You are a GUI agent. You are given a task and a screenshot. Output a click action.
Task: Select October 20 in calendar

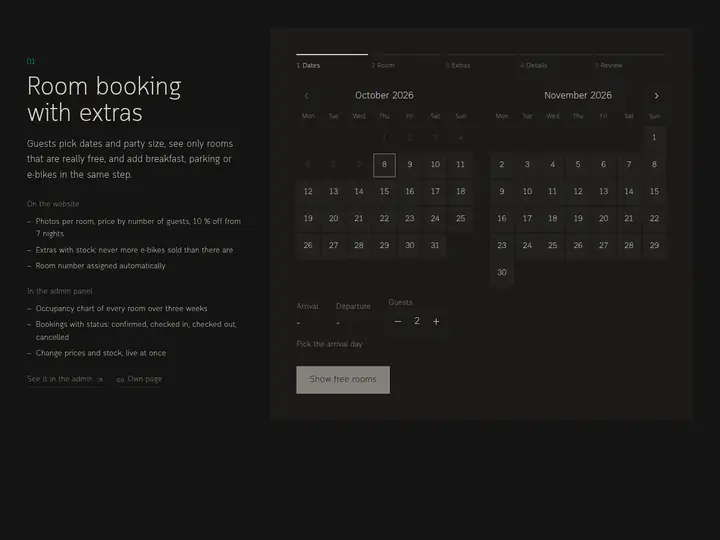pyautogui.click(x=333, y=219)
